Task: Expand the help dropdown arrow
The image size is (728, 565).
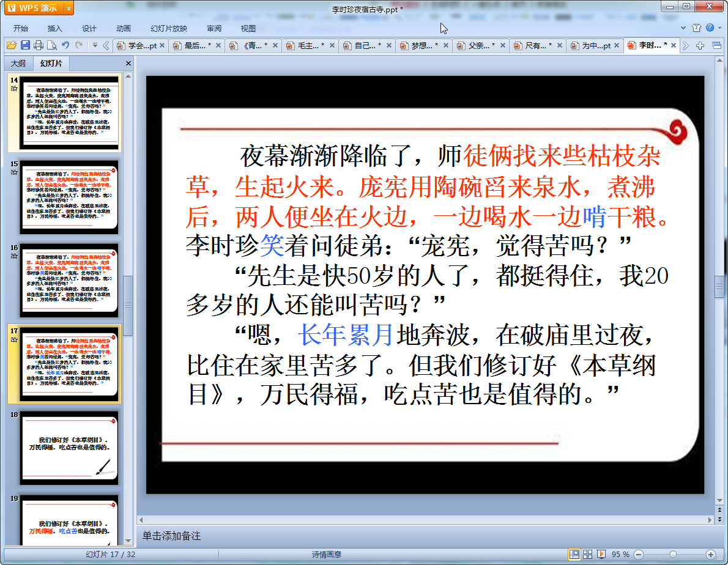Action: (x=719, y=28)
